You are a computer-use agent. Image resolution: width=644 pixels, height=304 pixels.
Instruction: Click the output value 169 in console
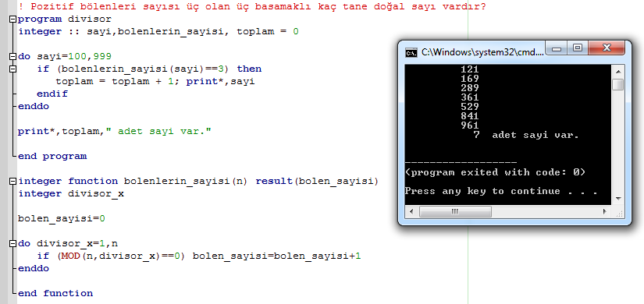coord(470,79)
